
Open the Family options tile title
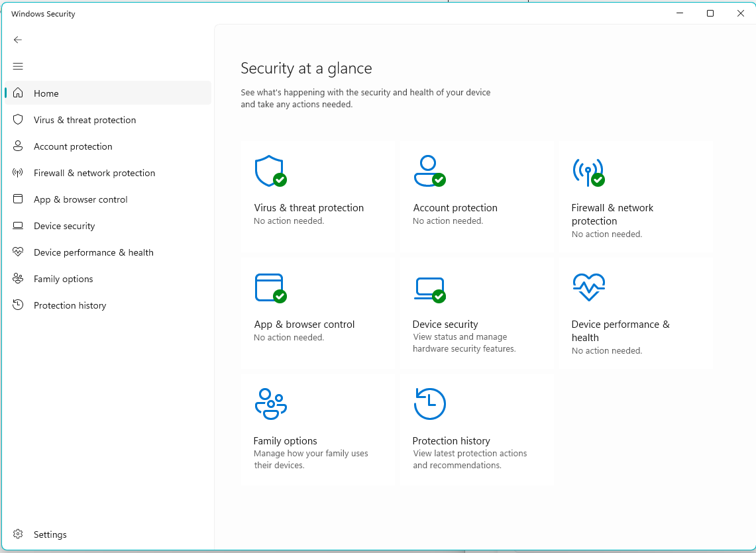click(285, 441)
